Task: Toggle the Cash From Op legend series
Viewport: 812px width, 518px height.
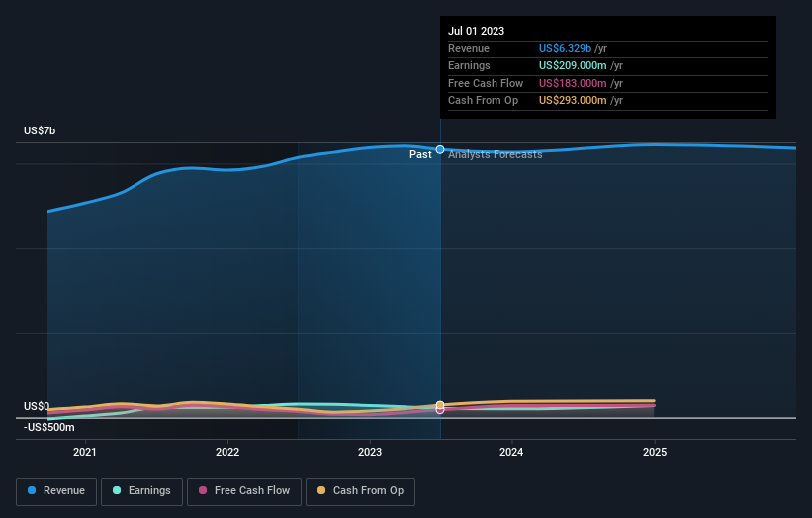Action: 360,491
